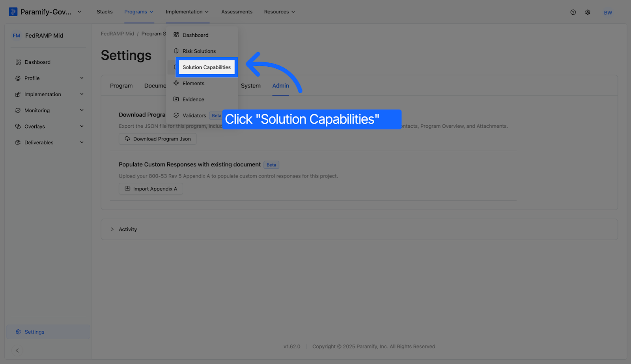The height and width of the screenshot is (364, 631).
Task: Click the Evidence folder icon
Action: (176, 99)
